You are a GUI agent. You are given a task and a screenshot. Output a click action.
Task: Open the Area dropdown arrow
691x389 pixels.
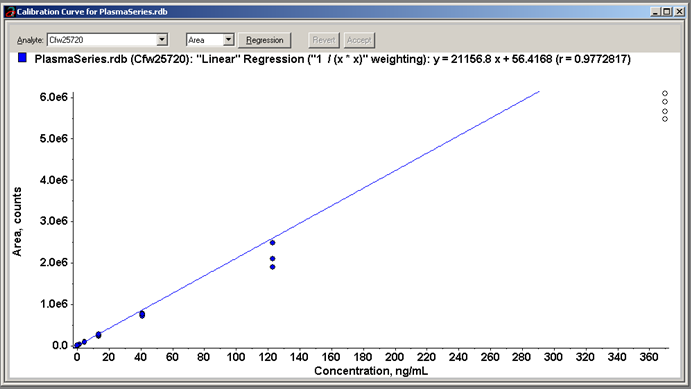[228, 40]
